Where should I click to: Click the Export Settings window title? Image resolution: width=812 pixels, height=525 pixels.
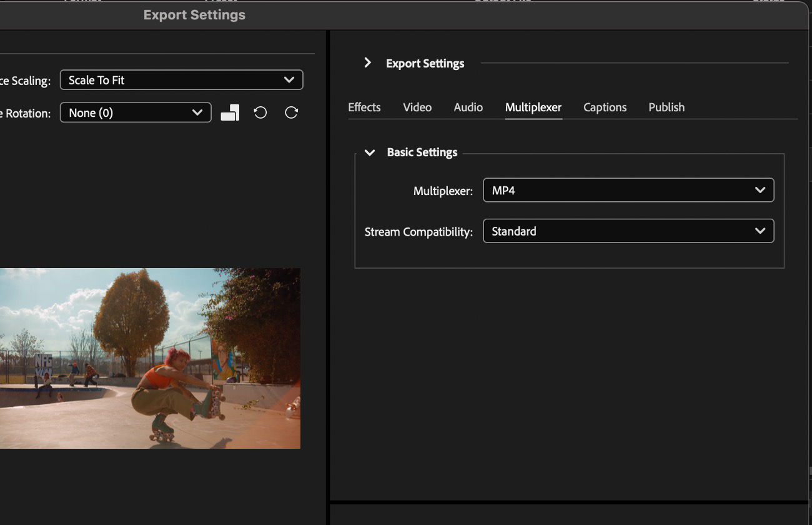[x=194, y=15]
